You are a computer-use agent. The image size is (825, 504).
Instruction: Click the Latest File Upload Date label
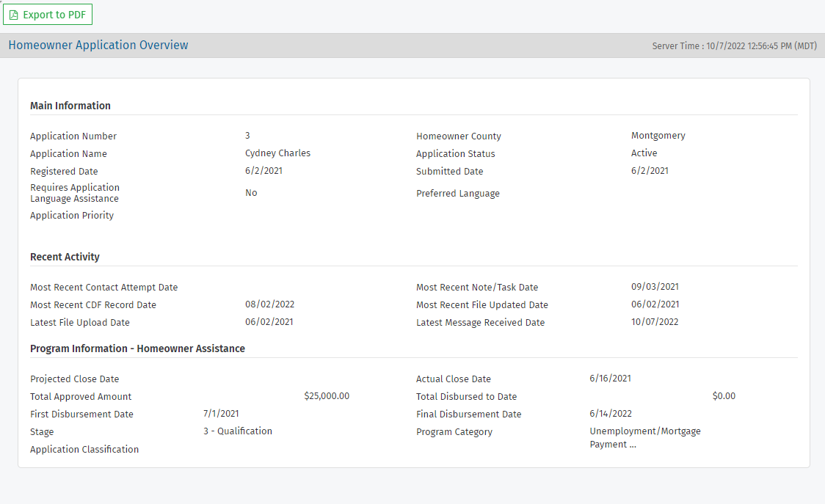(x=80, y=323)
